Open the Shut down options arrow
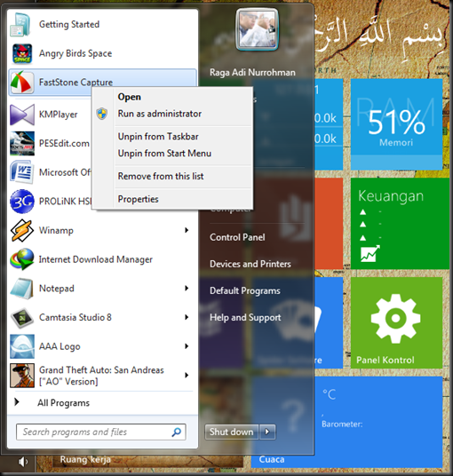 (x=267, y=432)
